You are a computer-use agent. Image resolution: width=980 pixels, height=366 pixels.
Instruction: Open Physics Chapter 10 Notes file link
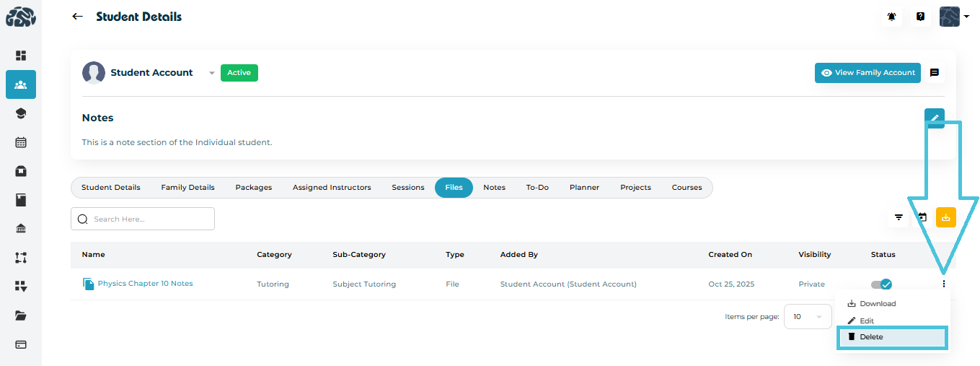pyautogui.click(x=145, y=284)
